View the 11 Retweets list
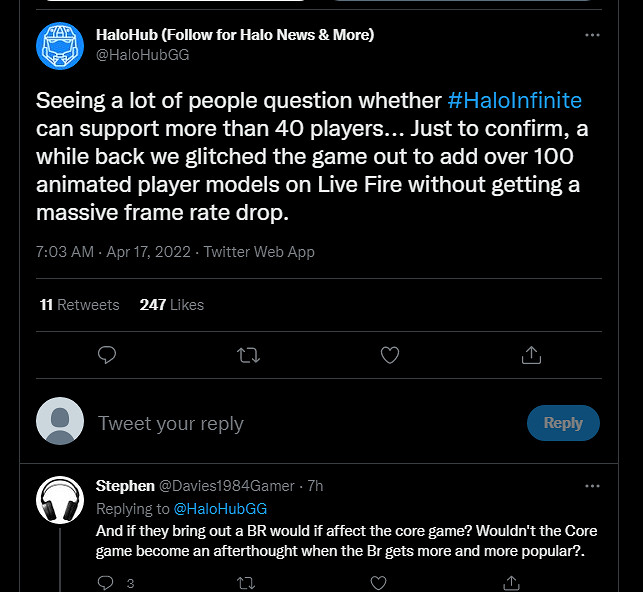 click(79, 304)
